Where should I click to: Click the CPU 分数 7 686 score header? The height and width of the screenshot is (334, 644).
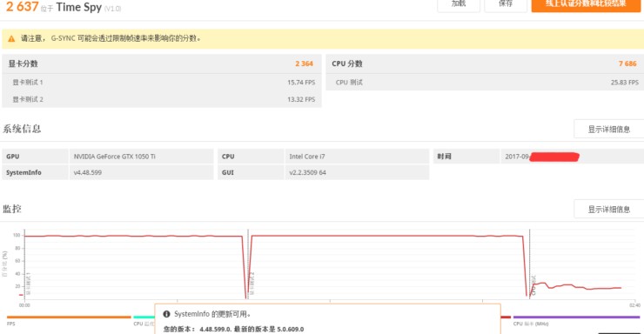point(485,63)
